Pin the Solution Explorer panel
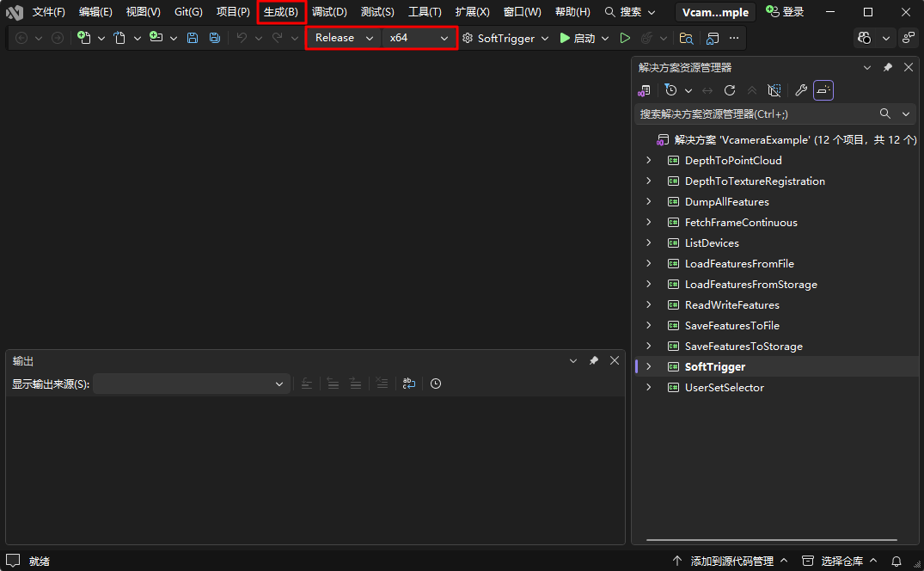The image size is (924, 571). click(887, 67)
